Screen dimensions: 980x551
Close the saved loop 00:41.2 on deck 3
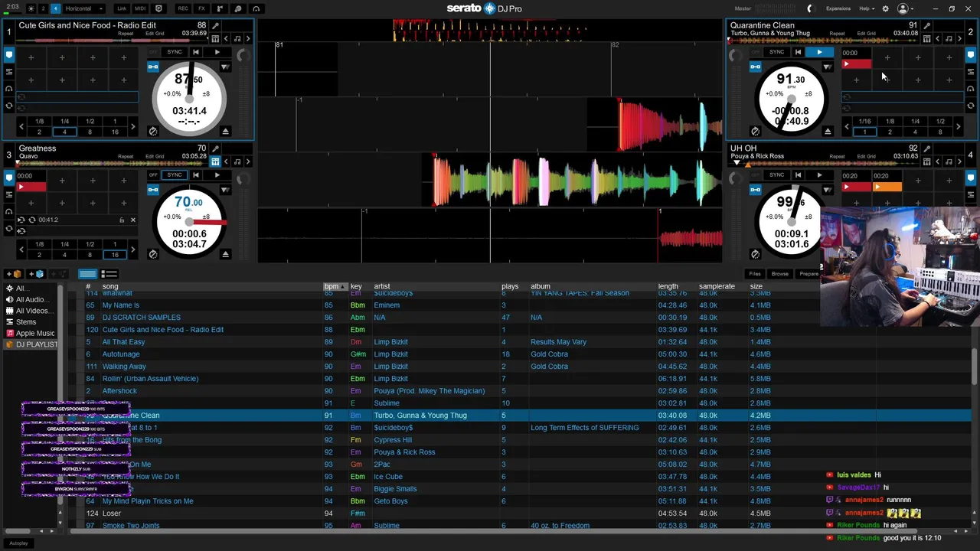[132, 220]
